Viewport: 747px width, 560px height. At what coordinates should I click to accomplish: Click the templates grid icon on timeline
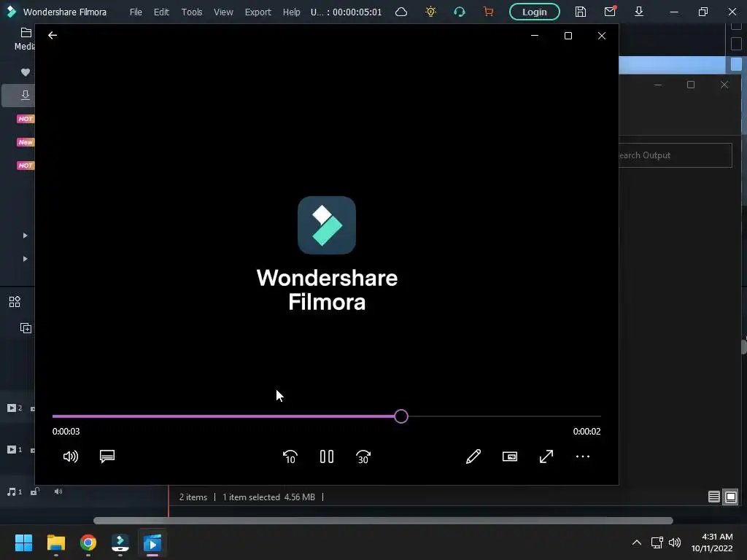pos(15,301)
